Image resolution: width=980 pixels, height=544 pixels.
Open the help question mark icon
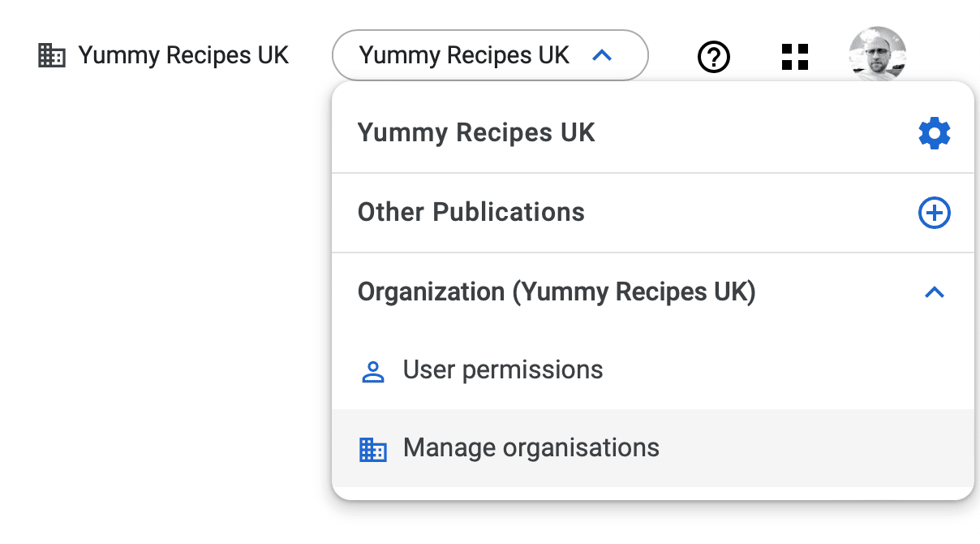(714, 57)
